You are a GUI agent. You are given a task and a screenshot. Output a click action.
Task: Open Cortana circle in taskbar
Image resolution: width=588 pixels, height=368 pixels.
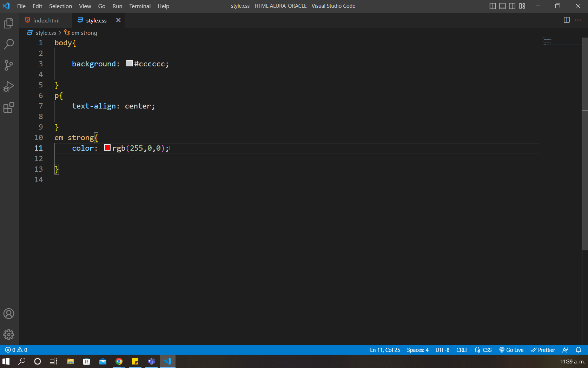pyautogui.click(x=38, y=361)
